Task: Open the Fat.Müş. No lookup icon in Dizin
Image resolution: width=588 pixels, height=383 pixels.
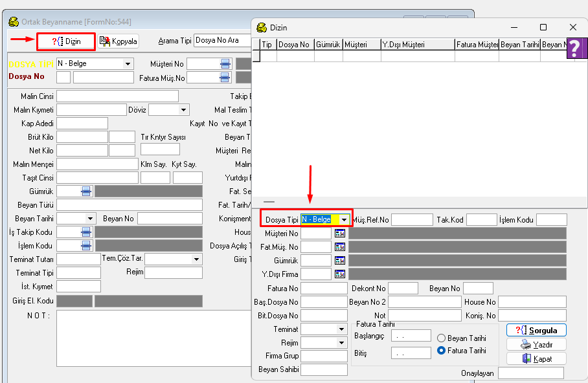Action: (x=340, y=247)
